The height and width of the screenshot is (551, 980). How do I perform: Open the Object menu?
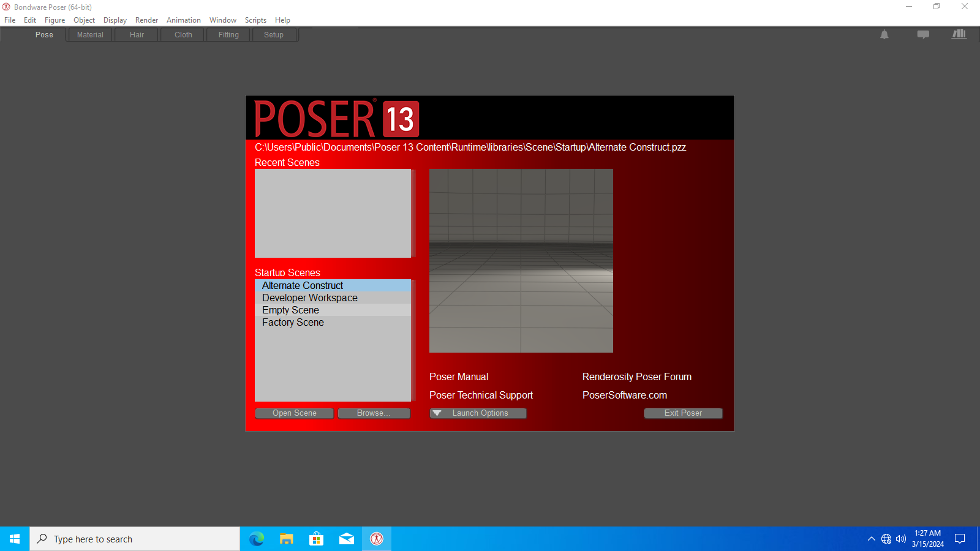(84, 20)
